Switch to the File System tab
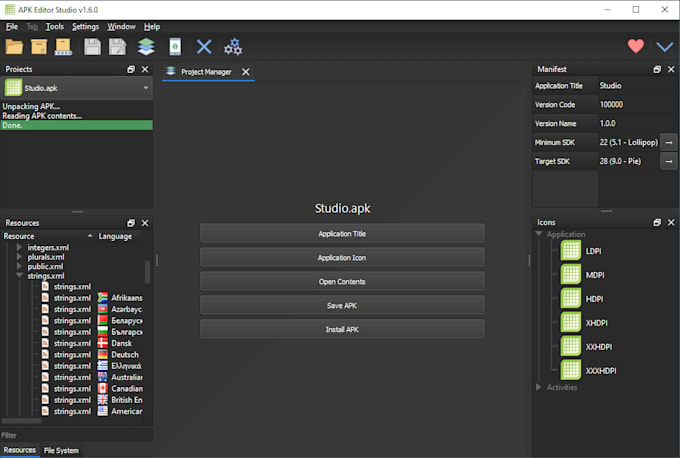Screen dimensions: 680x458 point(61,451)
